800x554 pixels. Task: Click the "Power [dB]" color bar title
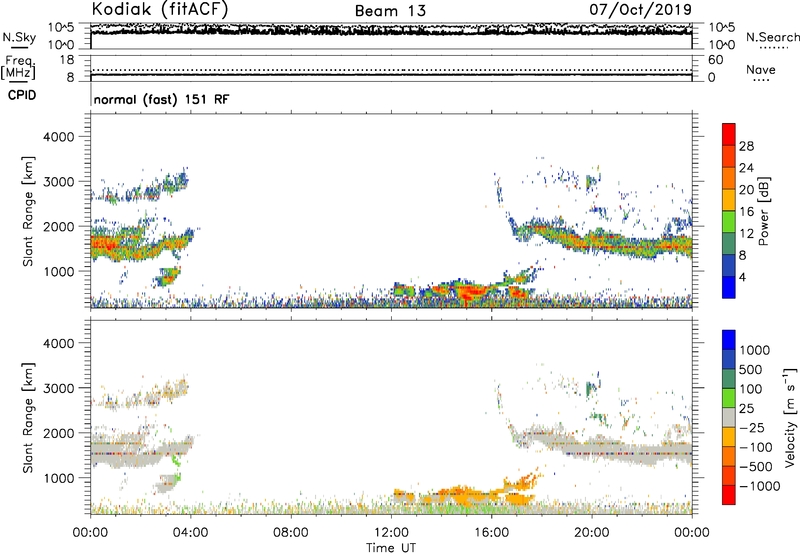pyautogui.click(x=763, y=211)
